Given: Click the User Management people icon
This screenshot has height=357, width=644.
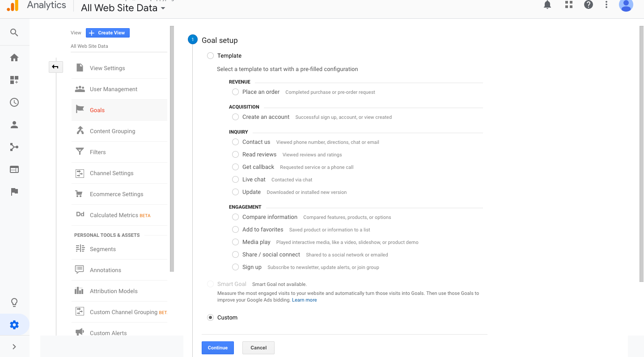Looking at the screenshot, I should (80, 89).
